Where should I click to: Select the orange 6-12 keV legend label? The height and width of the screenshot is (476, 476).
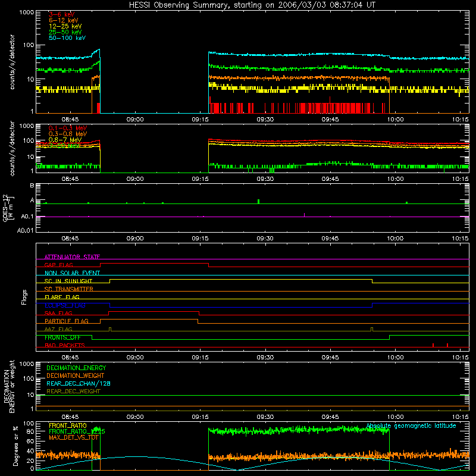pyautogui.click(x=64, y=20)
